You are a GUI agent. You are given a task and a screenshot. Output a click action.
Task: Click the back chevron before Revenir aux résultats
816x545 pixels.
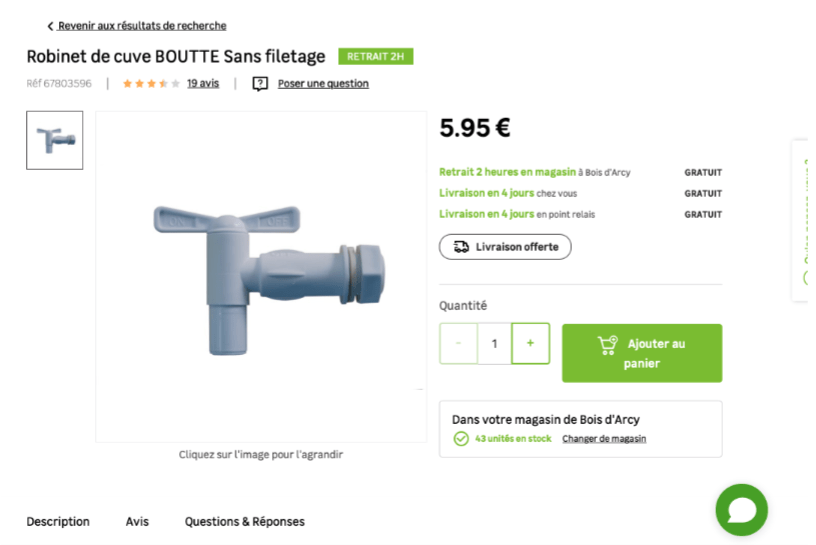[x=50, y=26]
